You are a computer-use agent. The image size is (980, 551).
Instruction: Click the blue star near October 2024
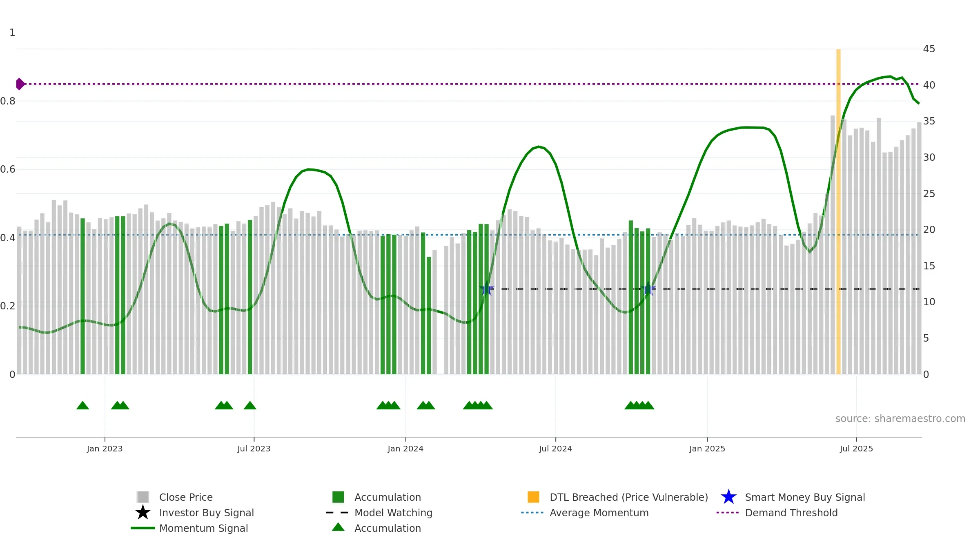point(648,289)
